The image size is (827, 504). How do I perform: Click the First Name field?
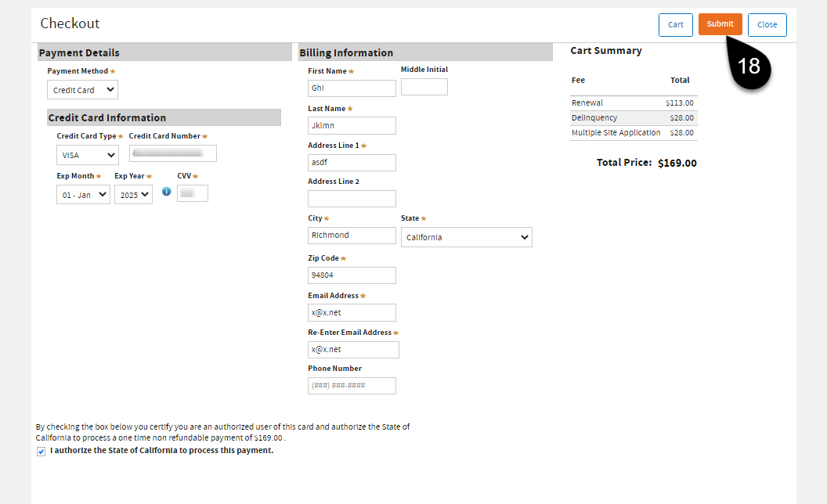352,87
